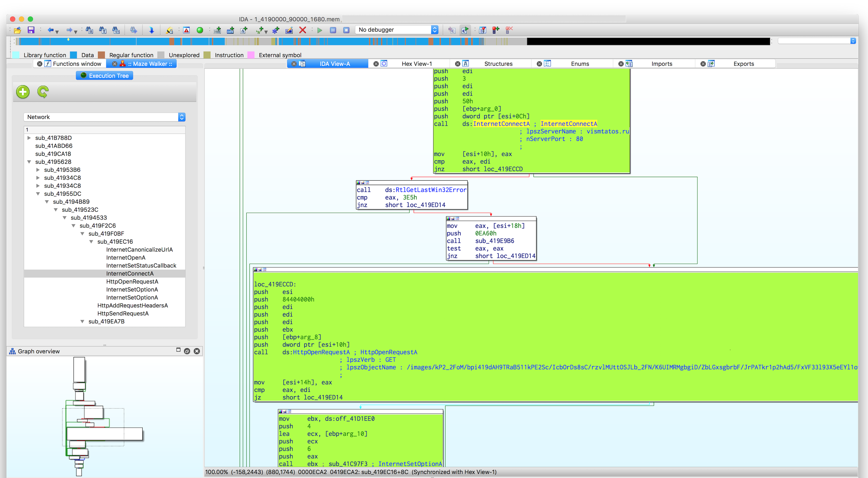Click the Open file toolbar icon
This screenshot has height=478, width=868.
17,30
